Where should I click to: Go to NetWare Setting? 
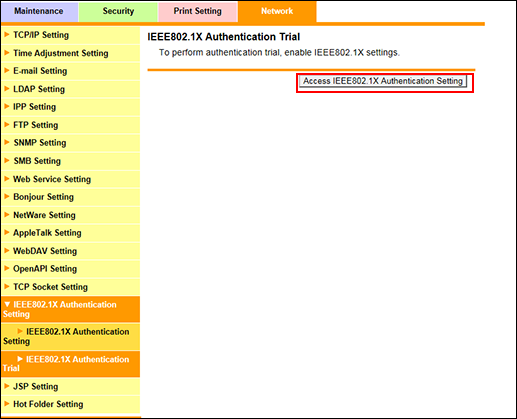71,215
